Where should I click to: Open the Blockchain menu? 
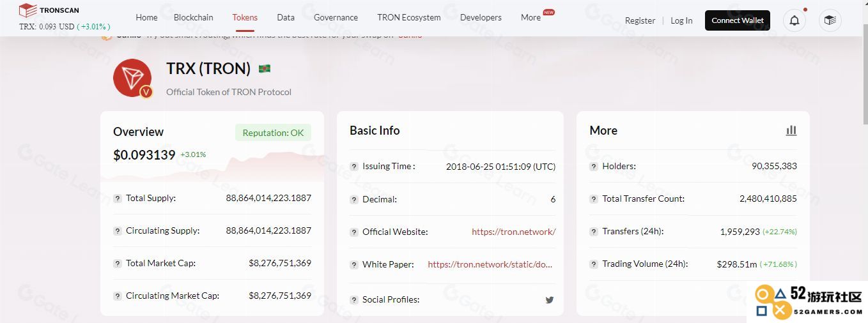click(x=194, y=17)
